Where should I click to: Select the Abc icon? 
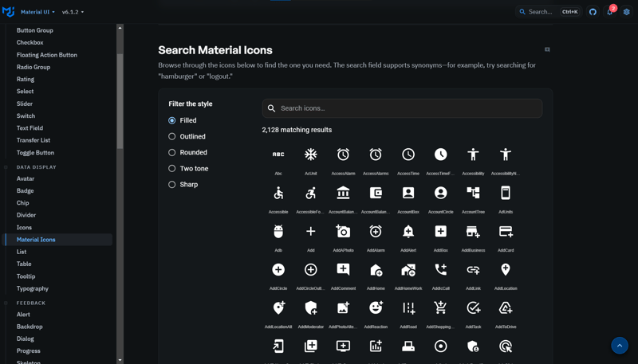tap(278, 155)
